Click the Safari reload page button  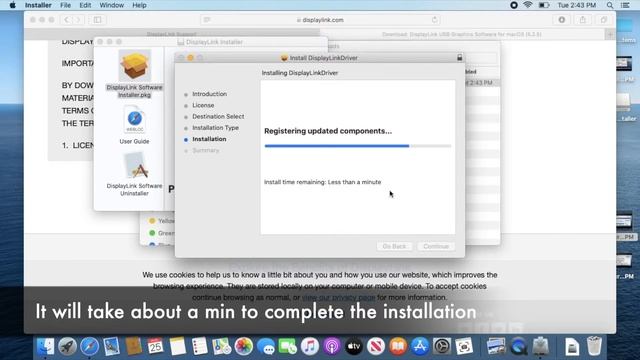(434, 20)
